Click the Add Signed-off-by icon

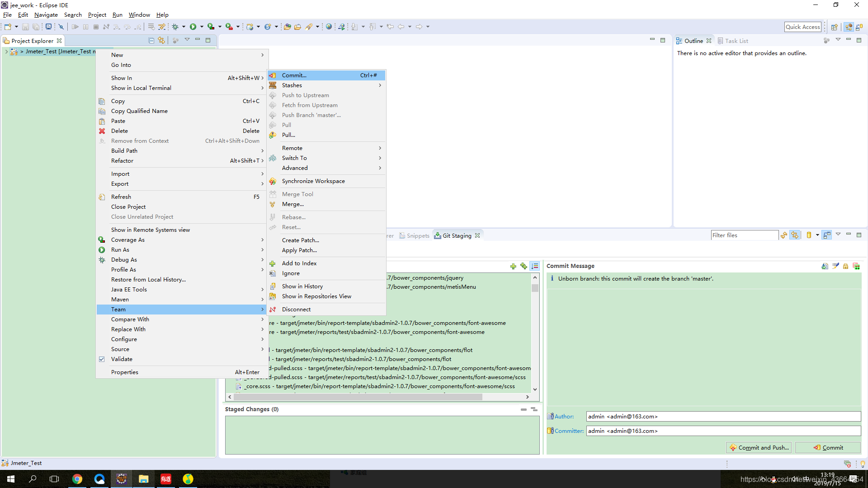coord(835,266)
